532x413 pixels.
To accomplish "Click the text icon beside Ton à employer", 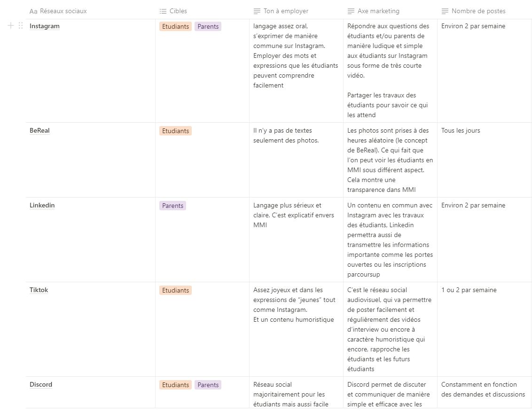I will [257, 11].
